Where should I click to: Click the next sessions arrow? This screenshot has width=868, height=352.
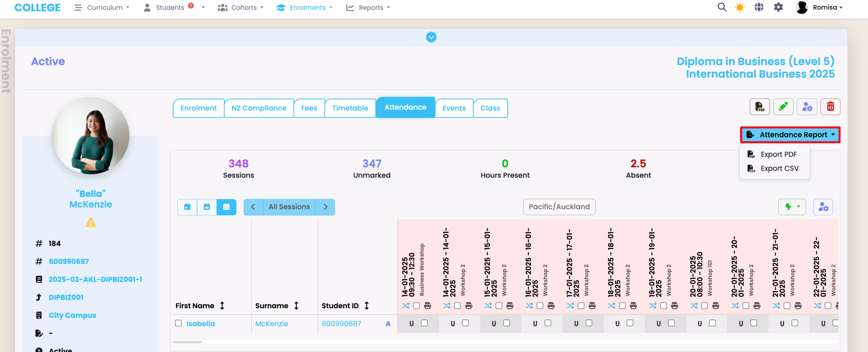pos(325,207)
